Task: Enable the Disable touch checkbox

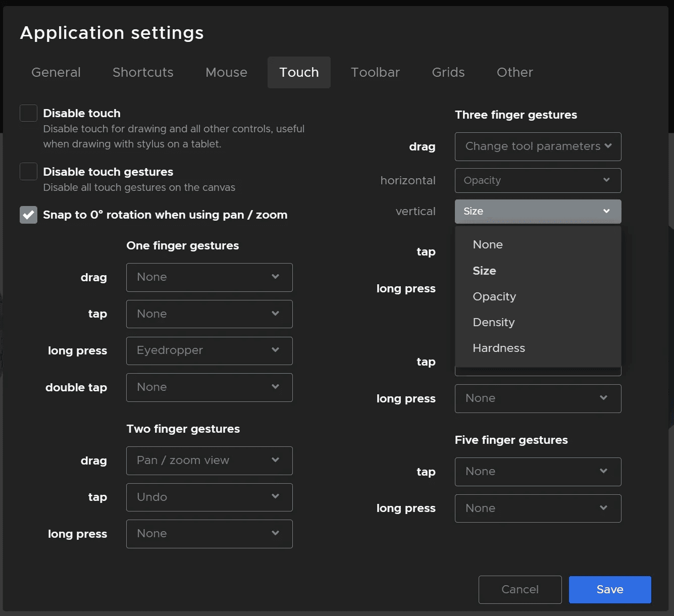Action: (28, 113)
